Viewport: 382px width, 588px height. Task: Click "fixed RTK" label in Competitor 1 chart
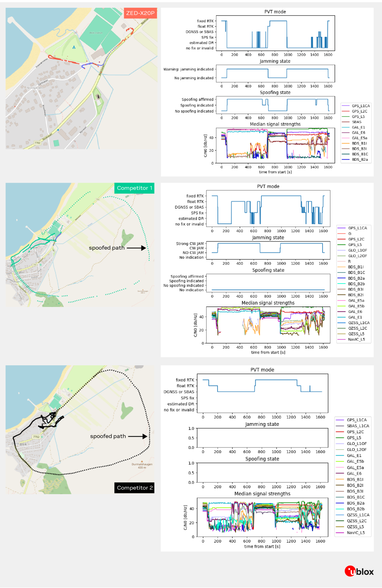[x=195, y=196]
